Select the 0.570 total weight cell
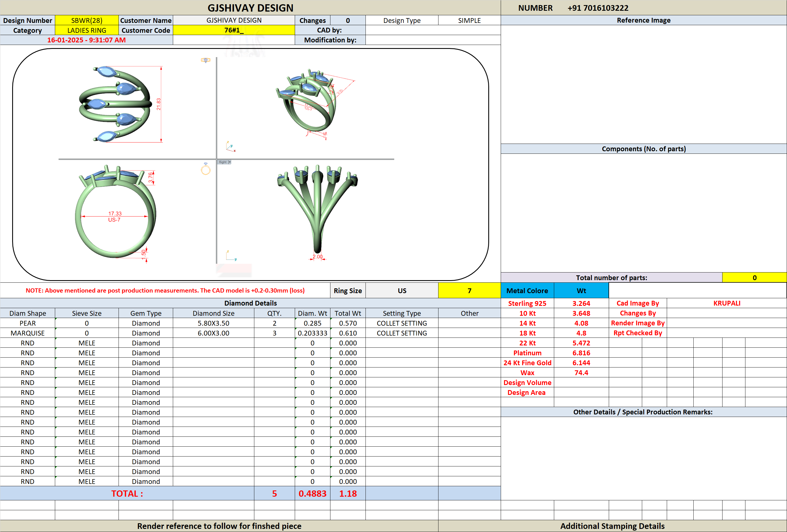Viewport: 787px width, 532px height. click(348, 323)
